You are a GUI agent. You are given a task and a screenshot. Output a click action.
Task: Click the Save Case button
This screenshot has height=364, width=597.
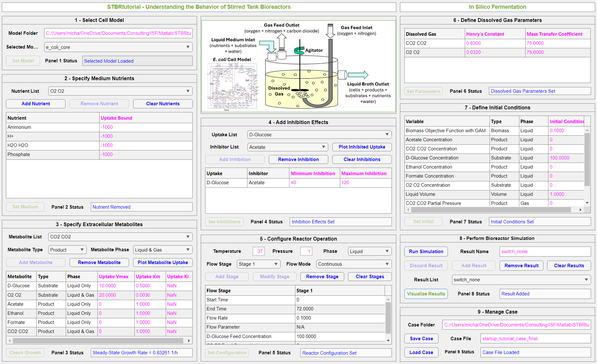(x=421, y=339)
